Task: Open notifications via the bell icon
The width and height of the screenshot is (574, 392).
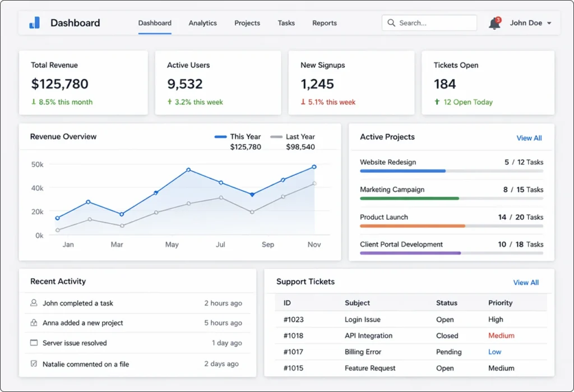Action: 494,24
